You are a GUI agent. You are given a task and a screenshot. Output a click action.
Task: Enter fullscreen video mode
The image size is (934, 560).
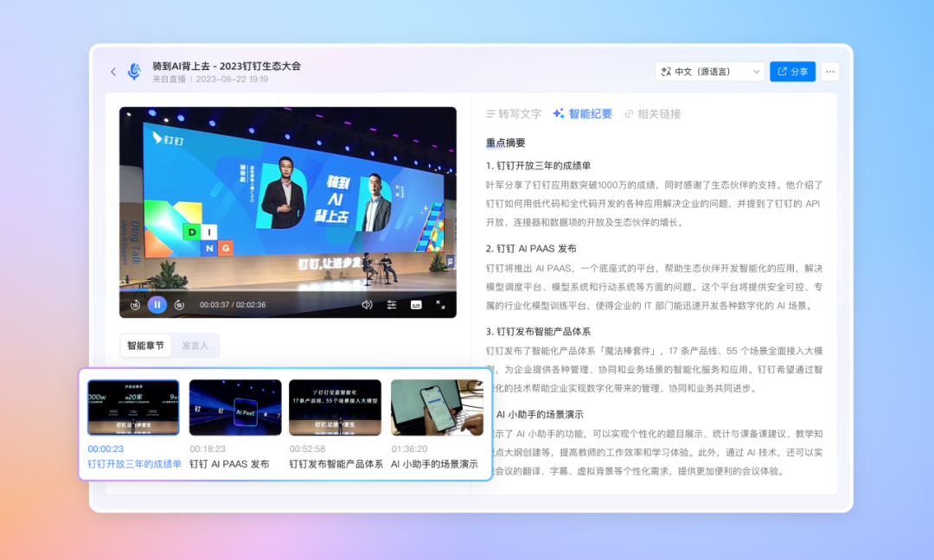tap(440, 304)
